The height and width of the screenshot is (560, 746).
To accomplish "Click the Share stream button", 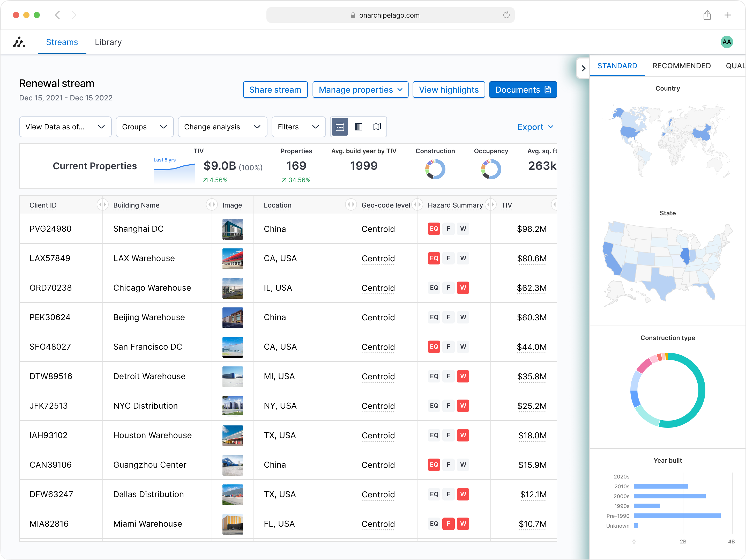I will [275, 90].
